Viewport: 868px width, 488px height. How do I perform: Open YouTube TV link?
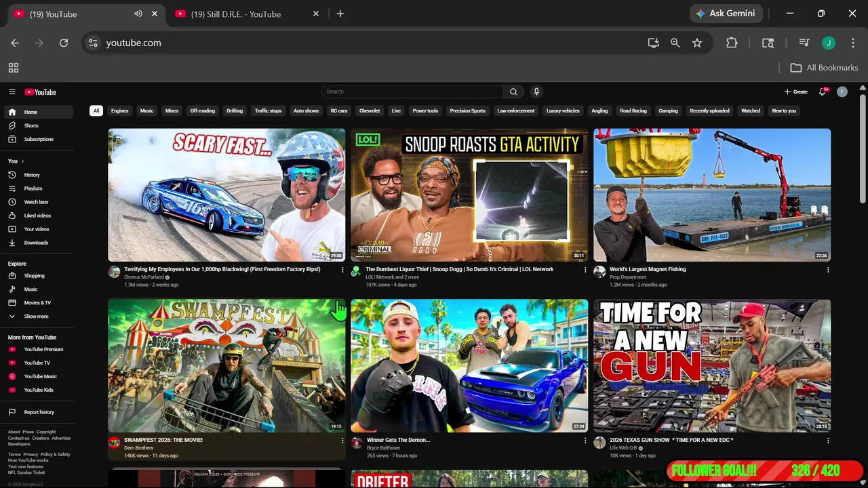(38, 363)
